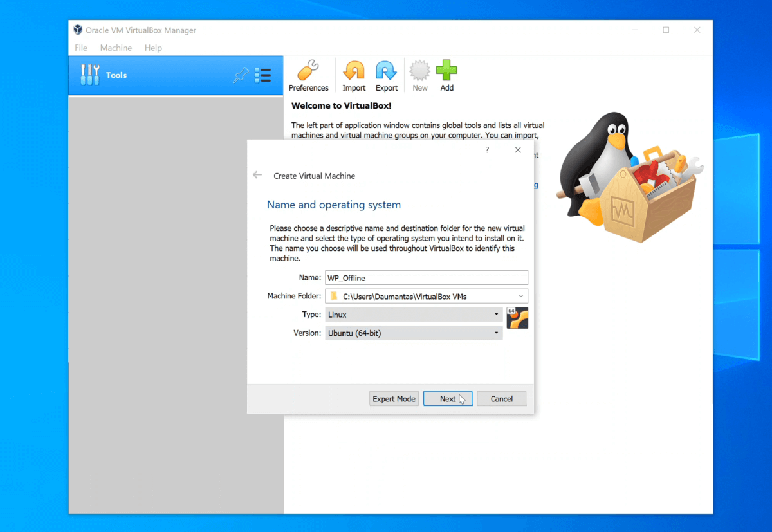This screenshot has width=772, height=532.
Task: Click the 'Name and operating system' heading
Action: tap(334, 205)
